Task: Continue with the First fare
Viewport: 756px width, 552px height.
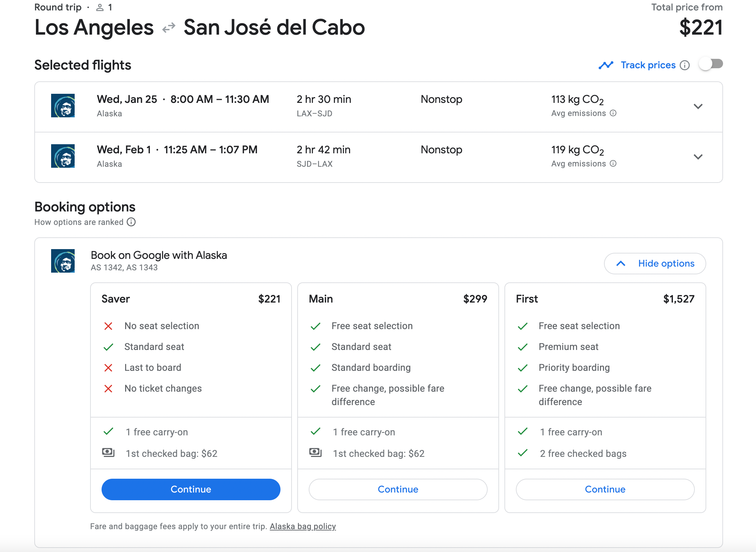Action: [605, 489]
